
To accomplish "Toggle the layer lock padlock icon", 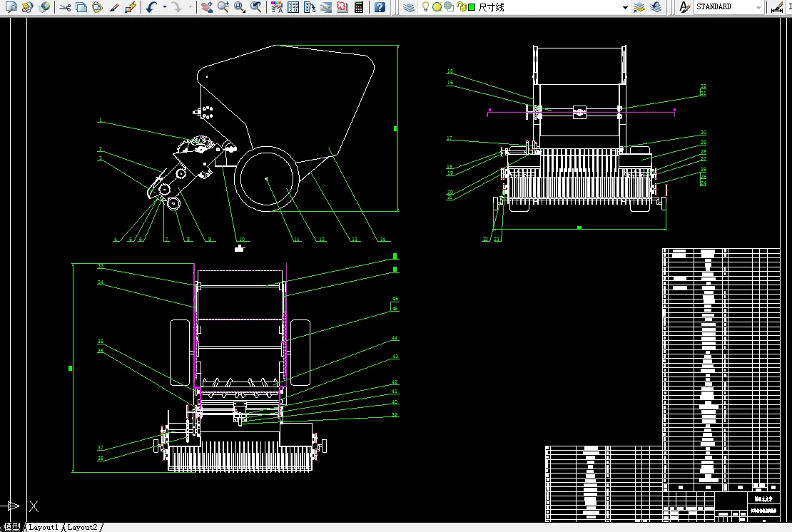I will (x=461, y=7).
